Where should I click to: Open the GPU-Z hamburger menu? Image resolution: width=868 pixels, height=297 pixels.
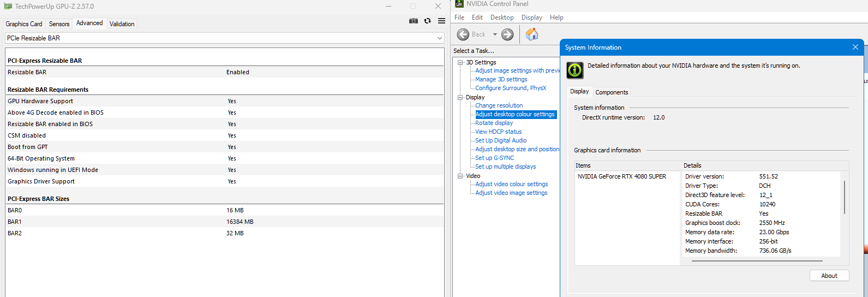click(x=441, y=21)
